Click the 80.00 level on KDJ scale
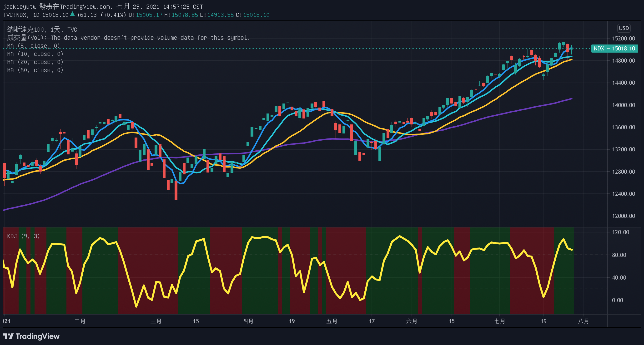 [x=619, y=255]
